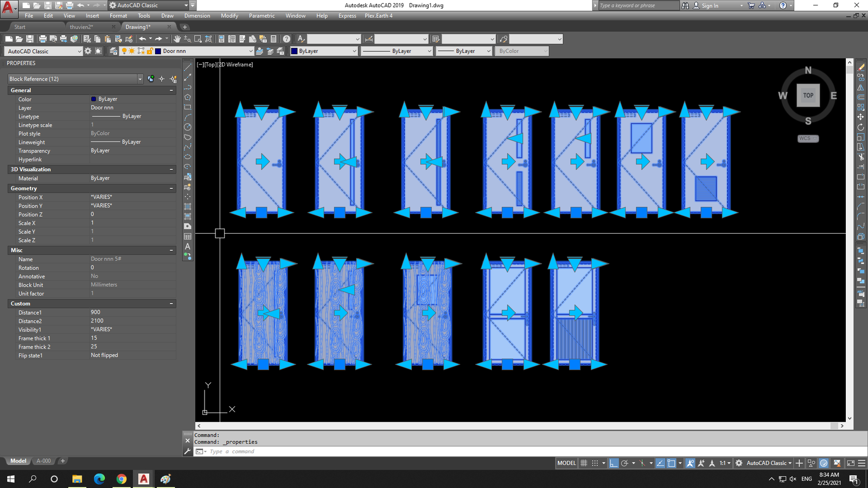Switch to the A-000 layout tab
This screenshot has height=488, width=868.
coord(43,460)
